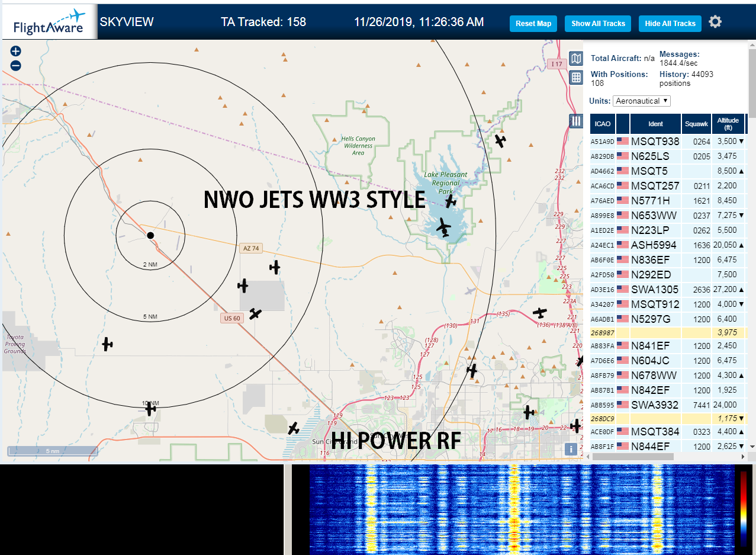756x555 pixels.
Task: Select the aircraft icon nearest the I 17 shield
Action: [500, 140]
